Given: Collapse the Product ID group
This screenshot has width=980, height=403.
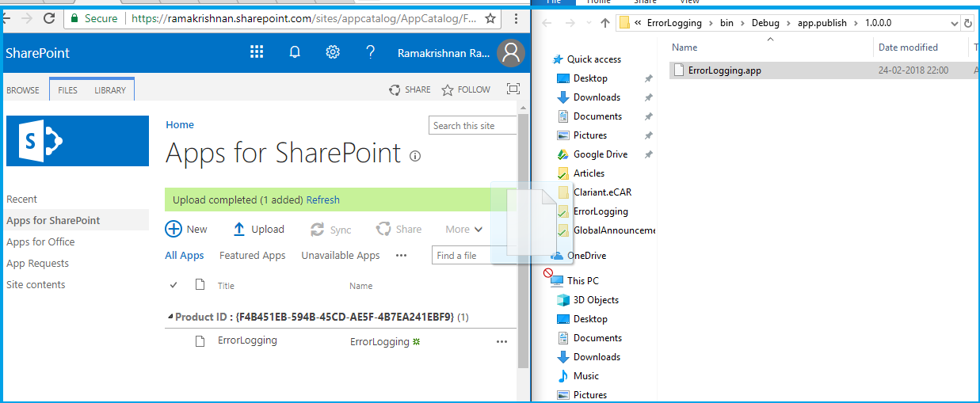Looking at the screenshot, I should click(x=170, y=317).
